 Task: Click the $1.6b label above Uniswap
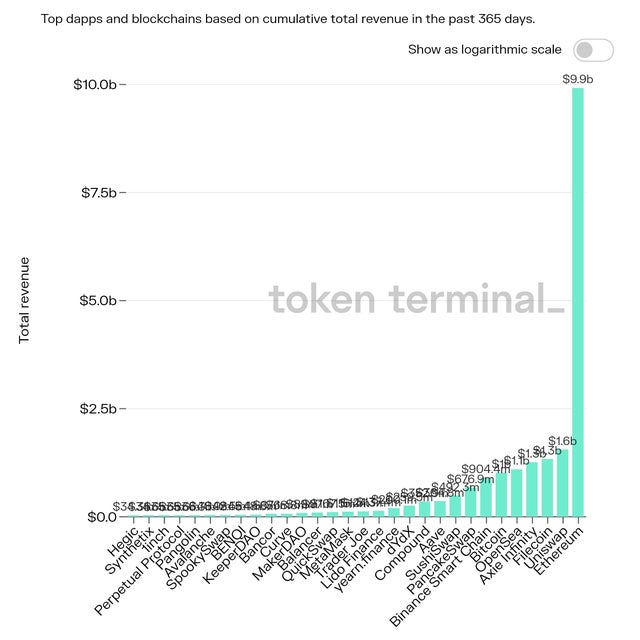coord(562,441)
